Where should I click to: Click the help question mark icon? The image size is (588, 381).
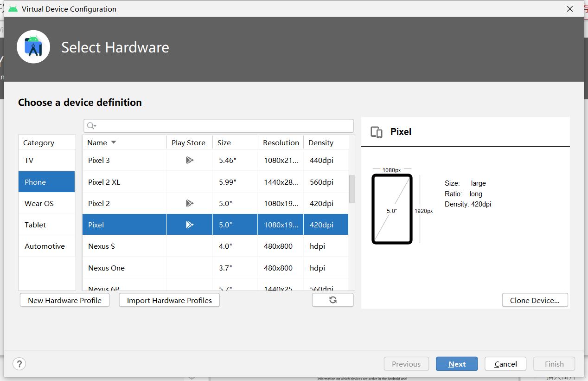(x=19, y=364)
